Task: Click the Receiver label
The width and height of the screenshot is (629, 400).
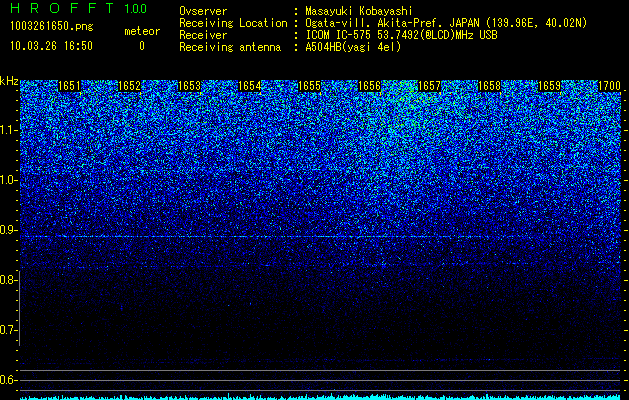Action: click(x=203, y=35)
